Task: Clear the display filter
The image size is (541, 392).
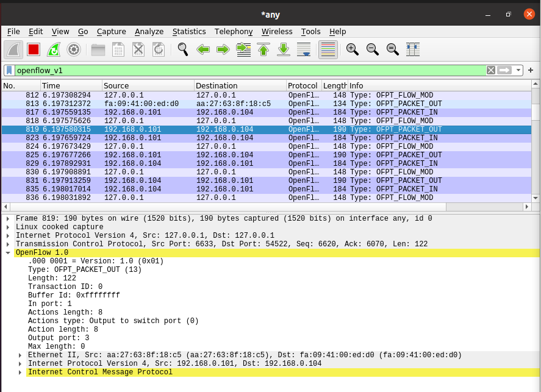Action: click(490, 70)
